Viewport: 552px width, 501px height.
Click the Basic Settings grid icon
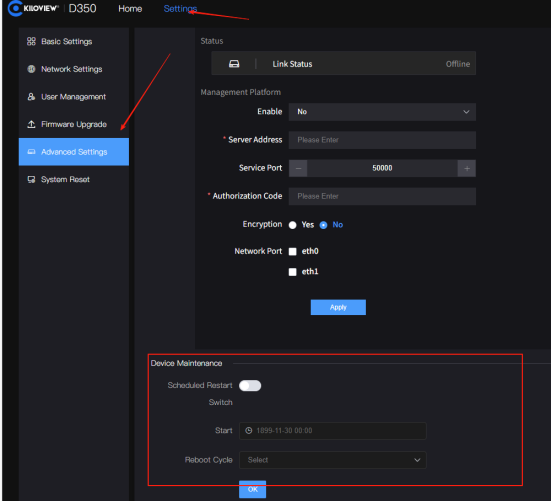tap(31, 42)
